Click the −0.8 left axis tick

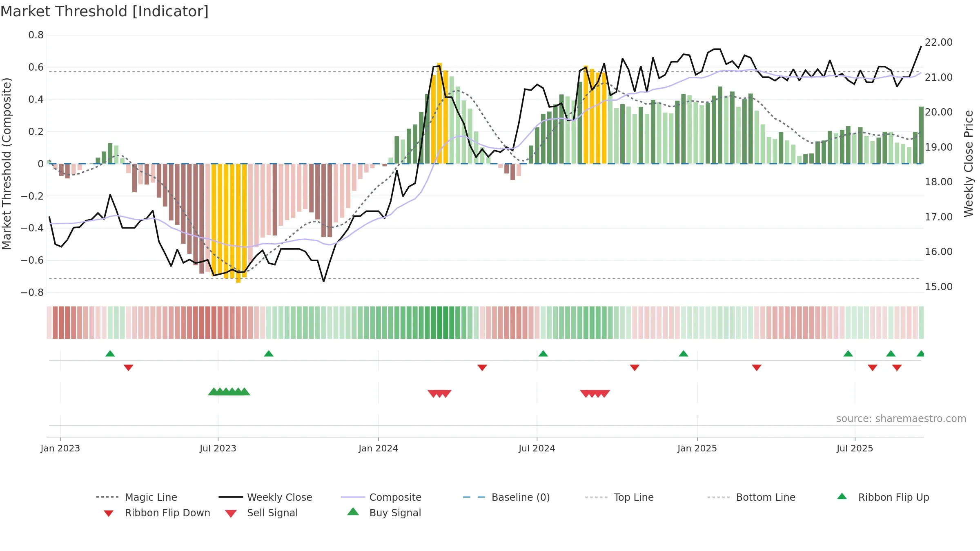[32, 293]
